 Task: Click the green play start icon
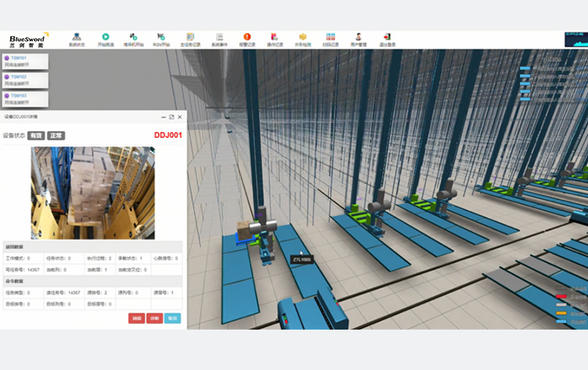pos(106,39)
